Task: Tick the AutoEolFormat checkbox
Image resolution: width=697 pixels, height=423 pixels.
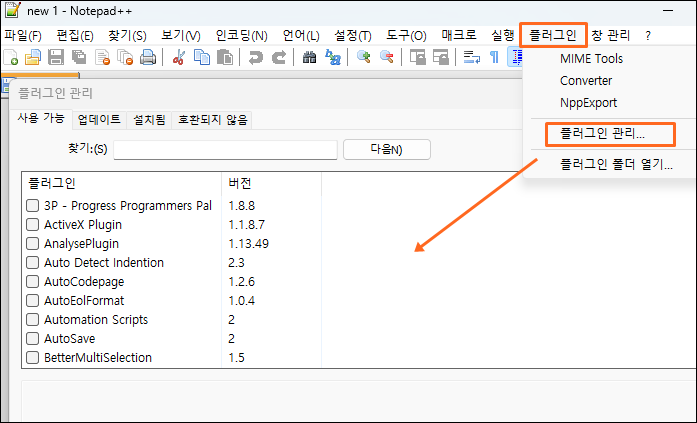Action: [x=32, y=300]
